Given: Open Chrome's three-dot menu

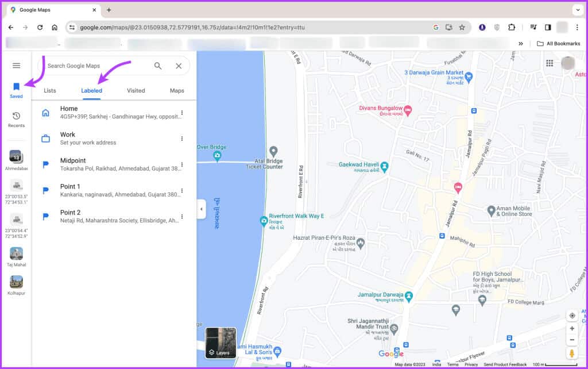Looking at the screenshot, I should [577, 28].
